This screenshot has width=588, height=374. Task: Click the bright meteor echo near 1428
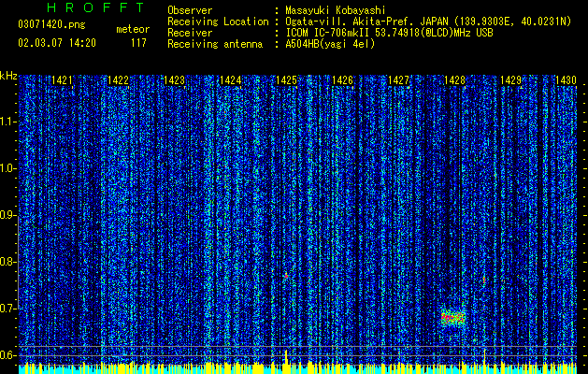coord(453,318)
